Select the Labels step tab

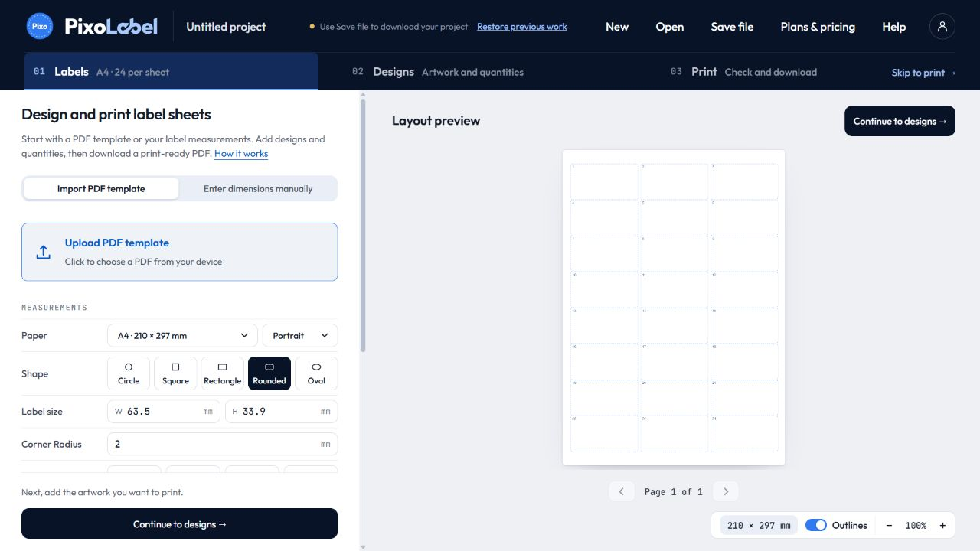pyautogui.click(x=171, y=71)
